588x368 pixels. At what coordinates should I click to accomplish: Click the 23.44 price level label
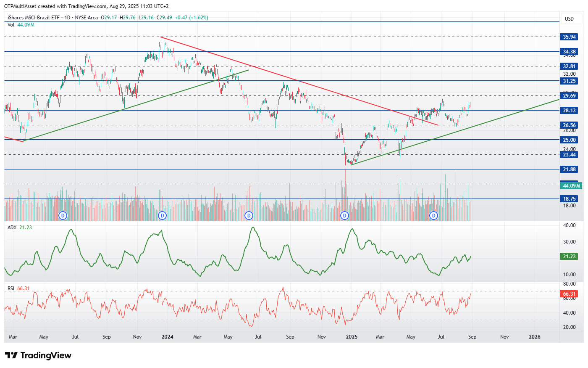[569, 155]
